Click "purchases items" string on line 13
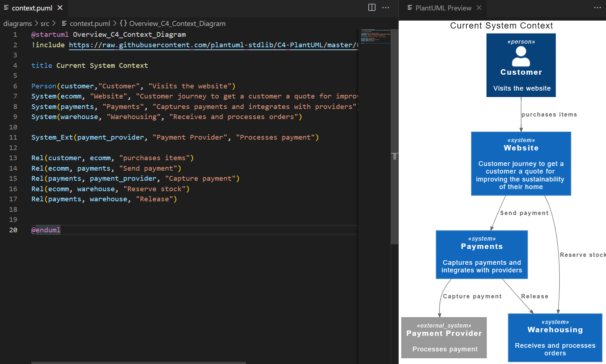Viewport: 606px width, 364px height. tap(154, 158)
